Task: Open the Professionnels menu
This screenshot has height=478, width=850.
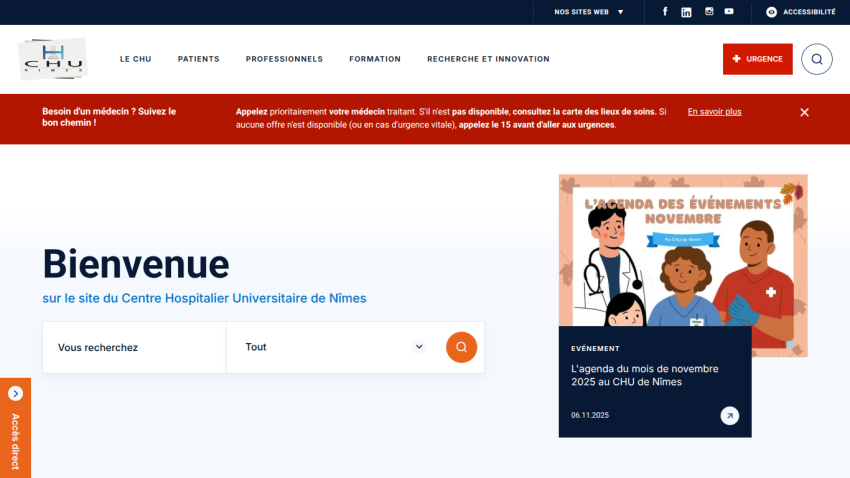Action: tap(284, 59)
